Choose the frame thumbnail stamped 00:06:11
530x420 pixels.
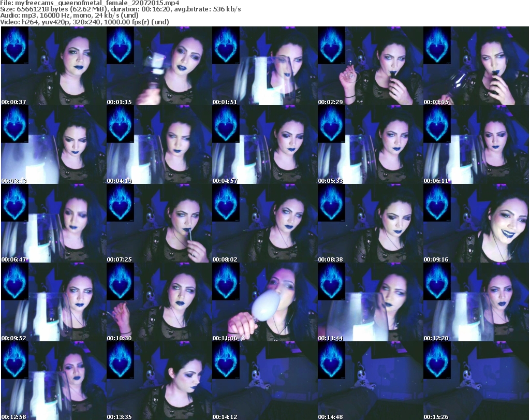point(476,144)
